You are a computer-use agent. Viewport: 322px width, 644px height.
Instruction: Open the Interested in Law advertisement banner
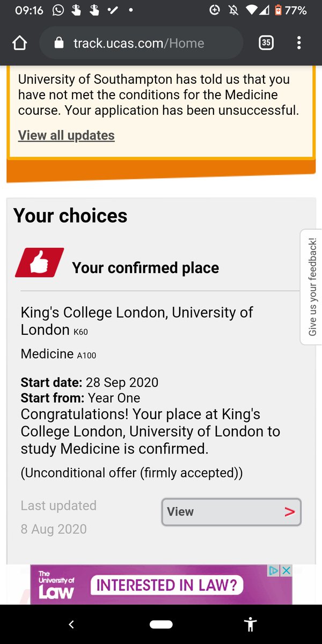pyautogui.click(x=166, y=585)
